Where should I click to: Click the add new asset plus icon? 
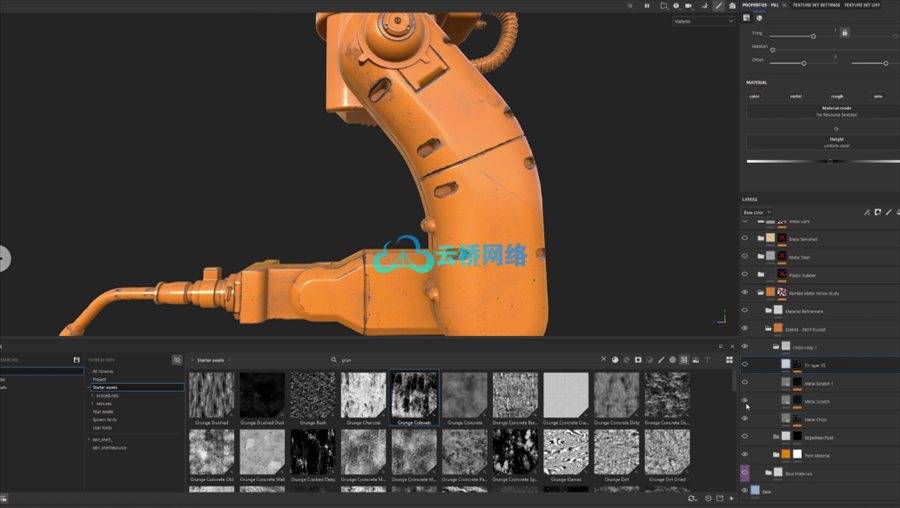[732, 497]
